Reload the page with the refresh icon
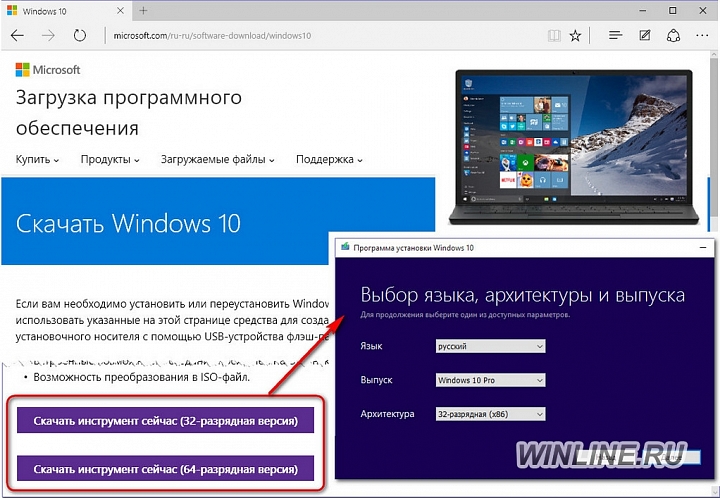The image size is (720, 498). click(79, 35)
